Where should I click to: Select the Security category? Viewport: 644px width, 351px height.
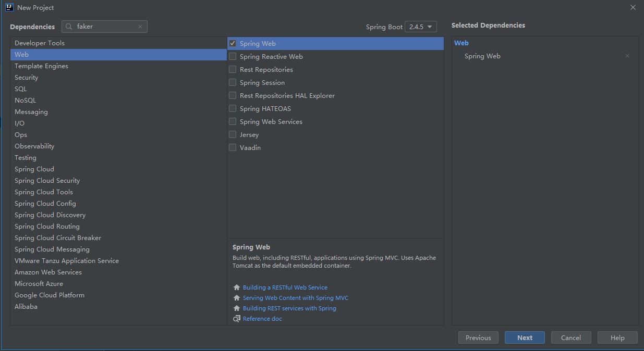(27, 78)
